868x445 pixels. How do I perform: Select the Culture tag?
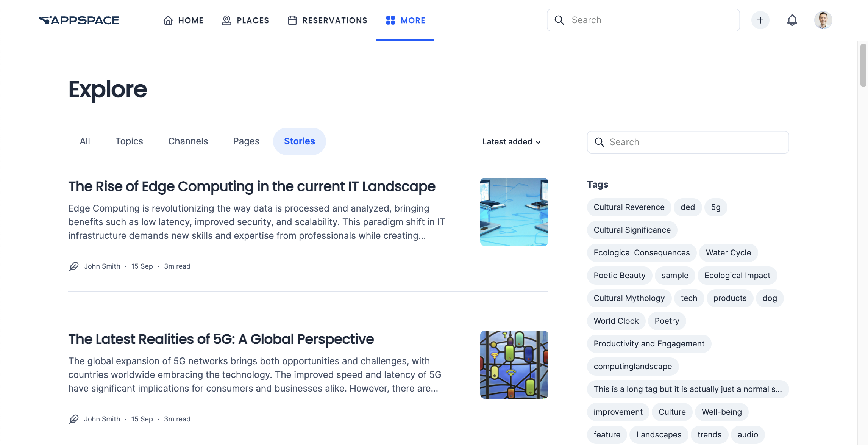click(x=672, y=412)
